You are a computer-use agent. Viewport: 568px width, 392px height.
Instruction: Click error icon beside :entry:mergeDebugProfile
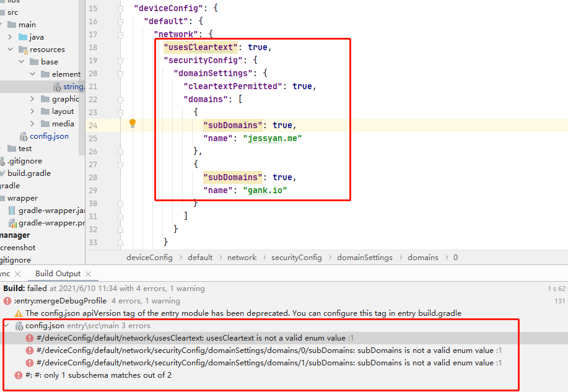click(x=7, y=301)
